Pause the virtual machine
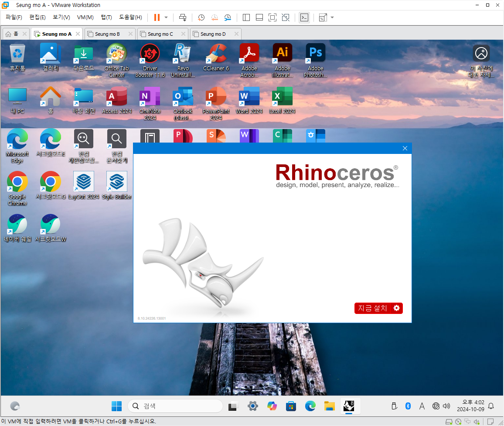The width and height of the screenshot is (504, 426). [x=157, y=17]
